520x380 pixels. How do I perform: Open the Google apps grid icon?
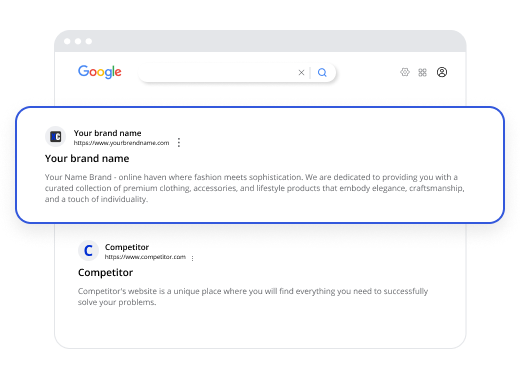422,72
